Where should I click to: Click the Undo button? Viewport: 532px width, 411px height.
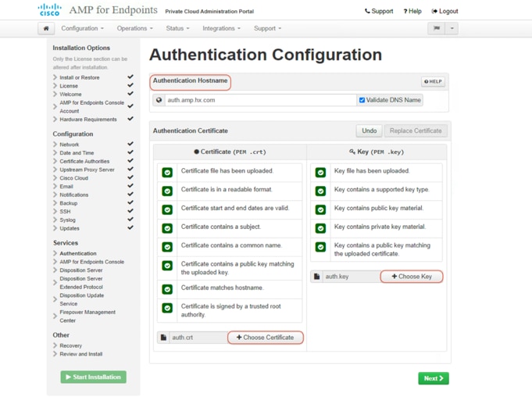tap(370, 130)
